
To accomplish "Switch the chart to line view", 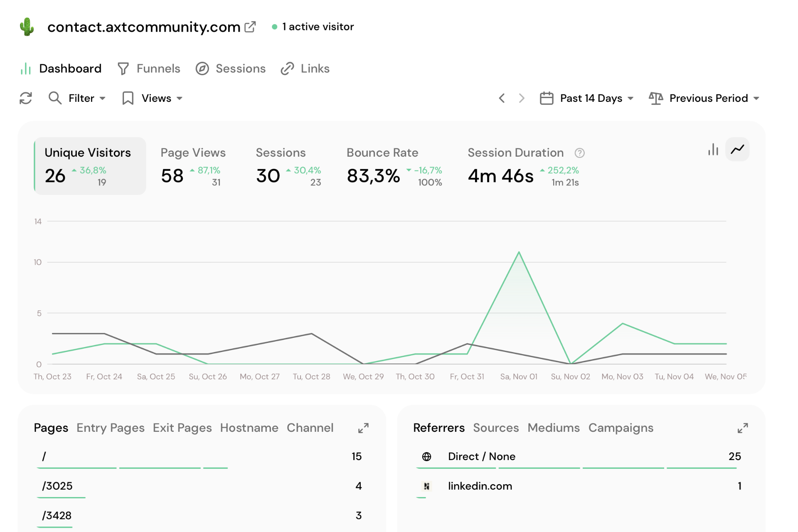I will pyautogui.click(x=737, y=149).
